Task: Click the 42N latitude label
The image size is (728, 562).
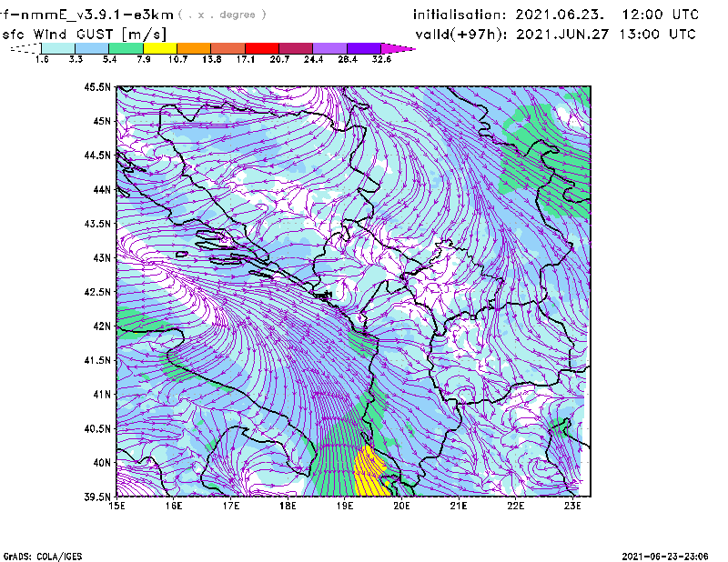Action: click(102, 326)
